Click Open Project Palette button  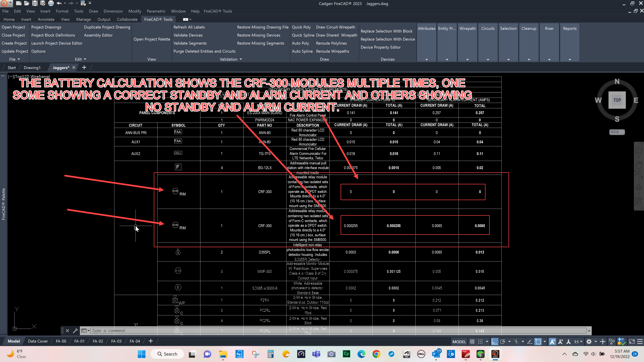152,39
